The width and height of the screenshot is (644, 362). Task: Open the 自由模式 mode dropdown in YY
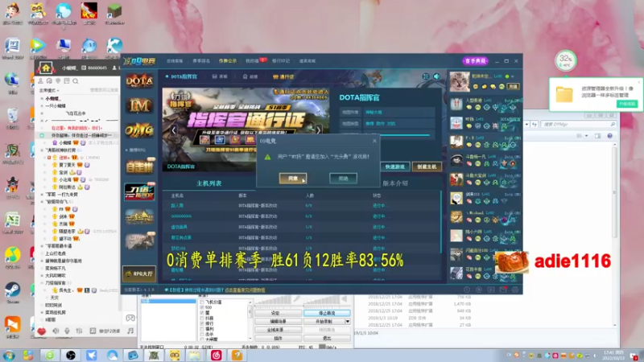49,90
